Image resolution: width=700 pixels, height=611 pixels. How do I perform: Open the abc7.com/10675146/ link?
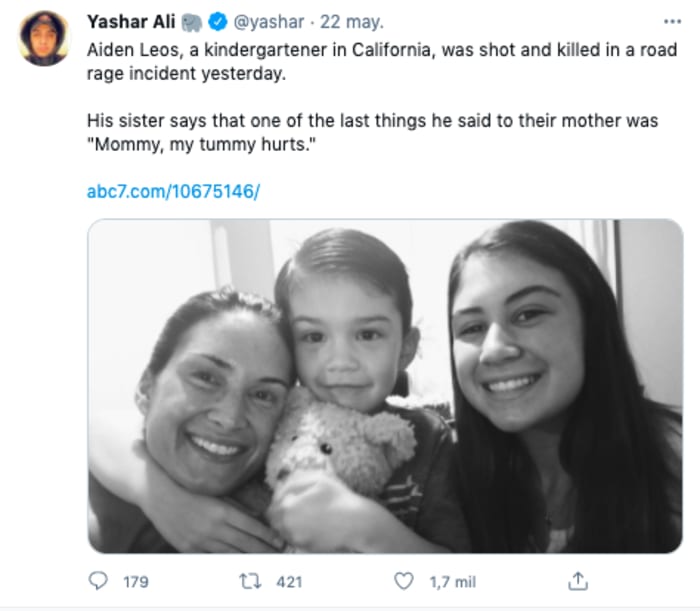pyautogui.click(x=173, y=190)
